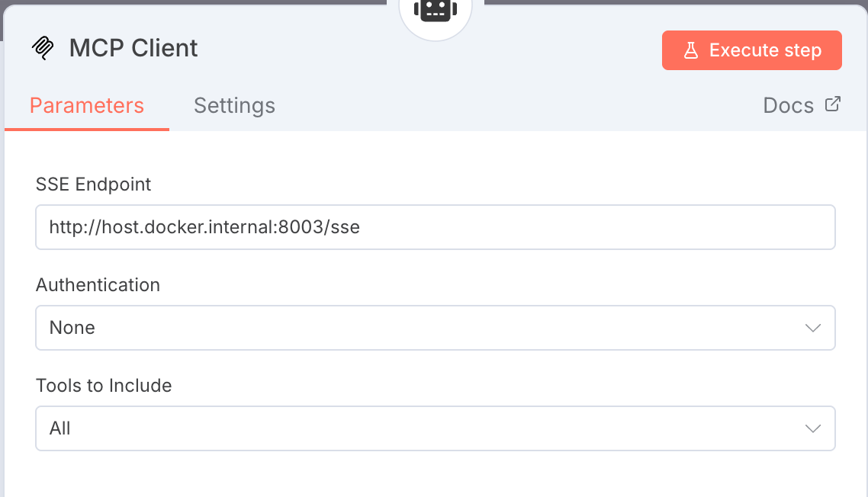868x497 pixels.
Task: Click the Tools to Include label
Action: [x=104, y=386]
